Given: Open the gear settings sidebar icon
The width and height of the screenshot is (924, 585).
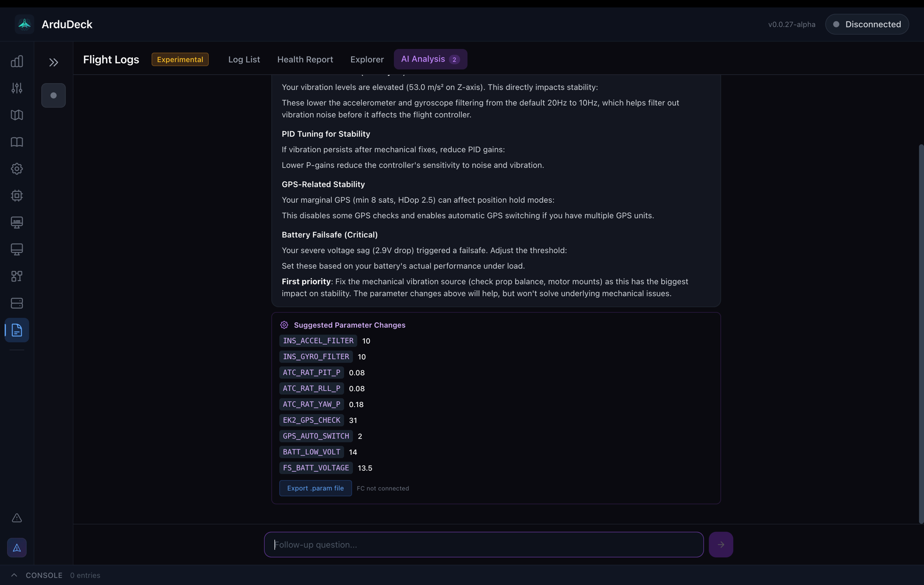Looking at the screenshot, I should pos(17,169).
